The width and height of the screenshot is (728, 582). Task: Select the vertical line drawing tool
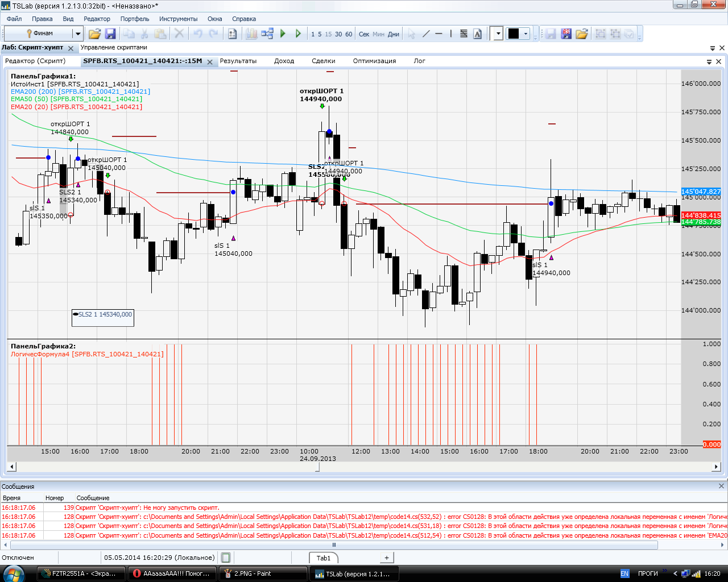click(x=451, y=34)
